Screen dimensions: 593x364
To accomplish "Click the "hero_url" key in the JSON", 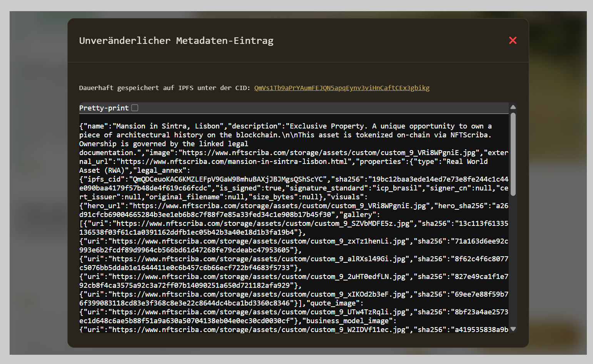I will click(104, 206).
